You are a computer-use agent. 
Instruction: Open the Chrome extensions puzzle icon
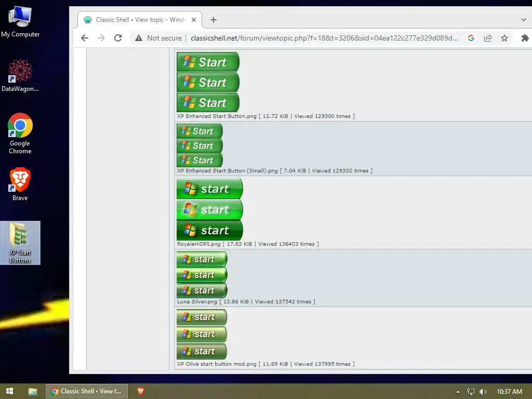pos(525,38)
